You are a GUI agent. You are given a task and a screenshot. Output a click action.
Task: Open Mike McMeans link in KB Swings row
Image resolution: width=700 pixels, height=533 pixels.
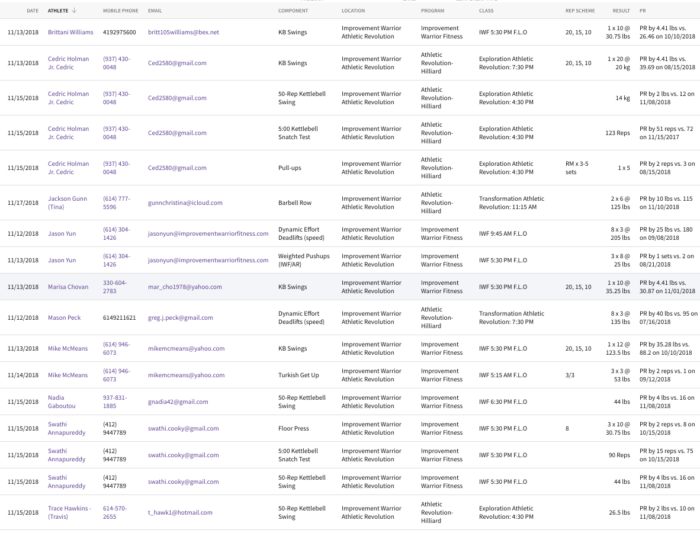(x=68, y=348)
